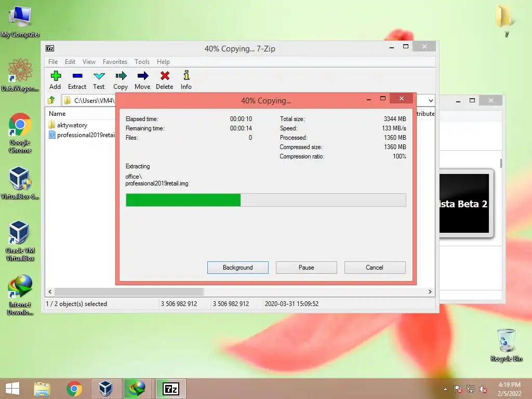Select the aktywatory folder name
The width and height of the screenshot is (532, 399).
(72, 125)
